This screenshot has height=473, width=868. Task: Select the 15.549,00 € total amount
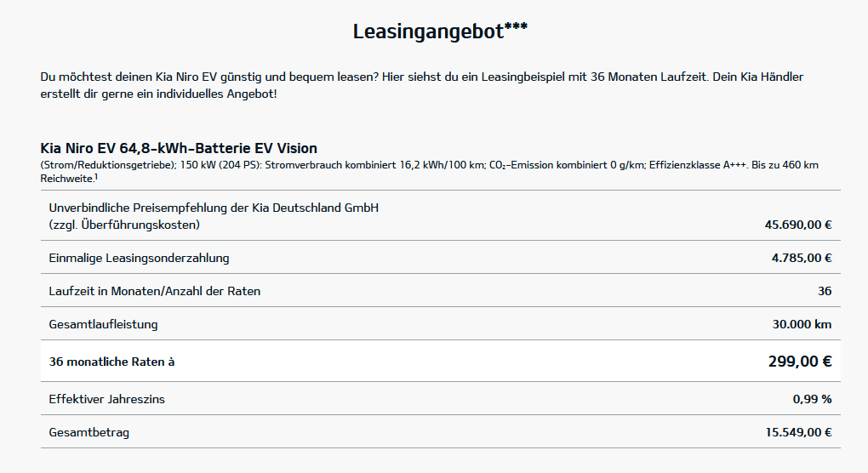(x=798, y=432)
